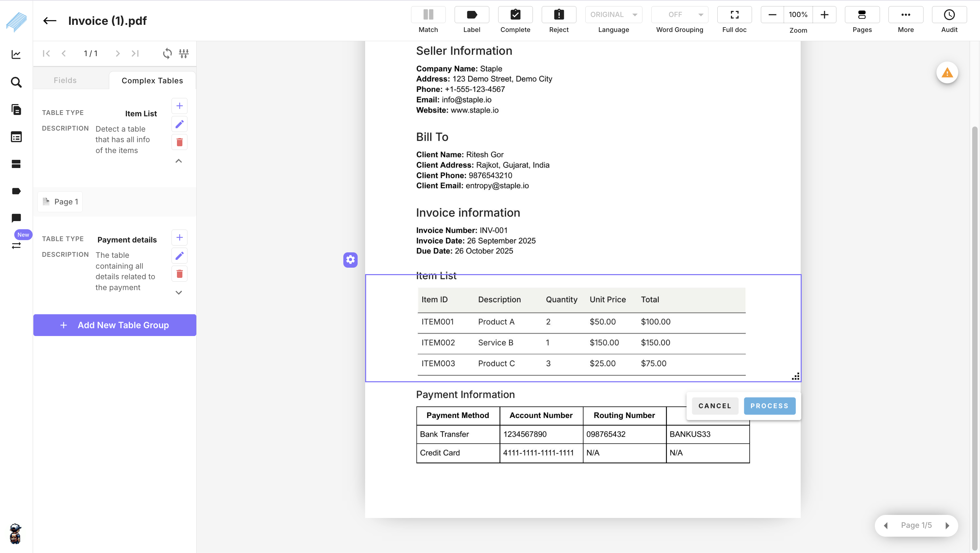Mark document Complete with clipboard-check icon
The height and width of the screenshot is (553, 980).
[515, 15]
